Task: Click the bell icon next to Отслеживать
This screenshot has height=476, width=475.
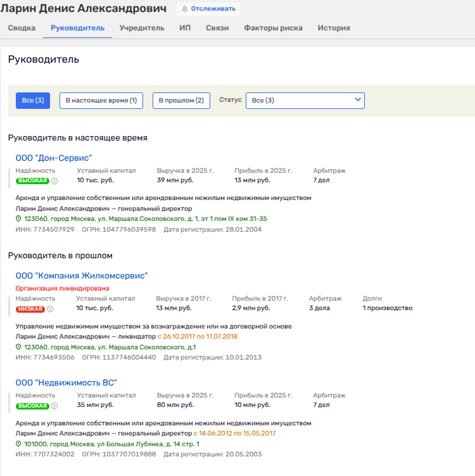Action: (185, 9)
